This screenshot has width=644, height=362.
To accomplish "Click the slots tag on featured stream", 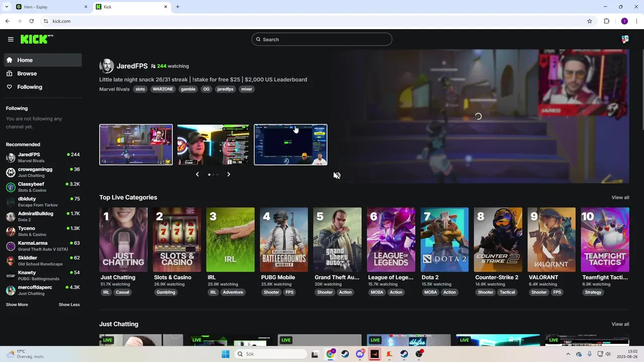I will coord(140,89).
